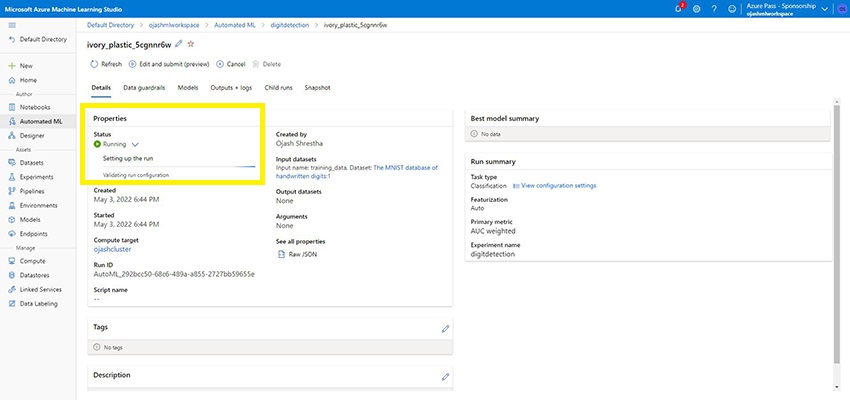Click the Refresh button
Viewport: 850px width, 400px height.
click(x=106, y=64)
